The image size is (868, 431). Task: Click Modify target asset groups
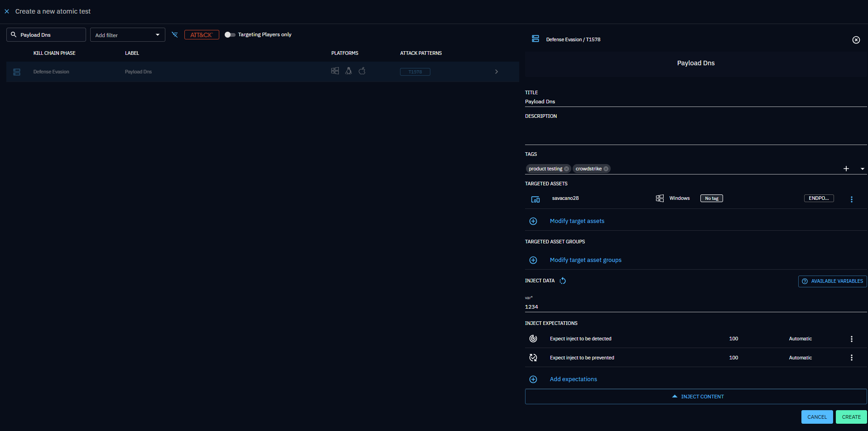[x=585, y=260]
